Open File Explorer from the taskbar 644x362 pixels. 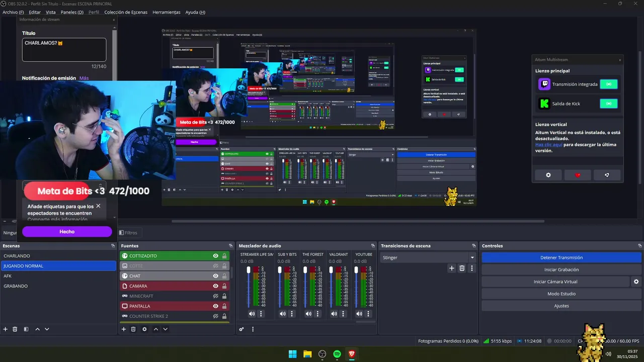pos(307,354)
